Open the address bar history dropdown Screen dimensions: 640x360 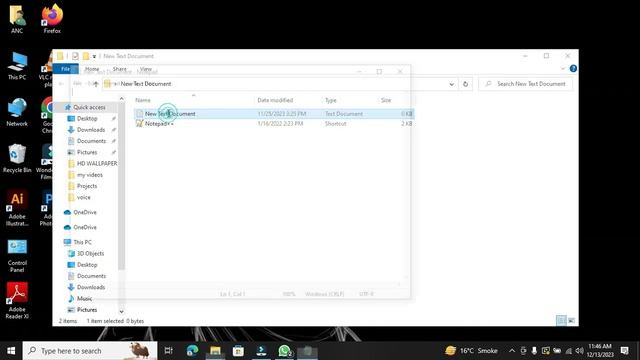tap(451, 84)
